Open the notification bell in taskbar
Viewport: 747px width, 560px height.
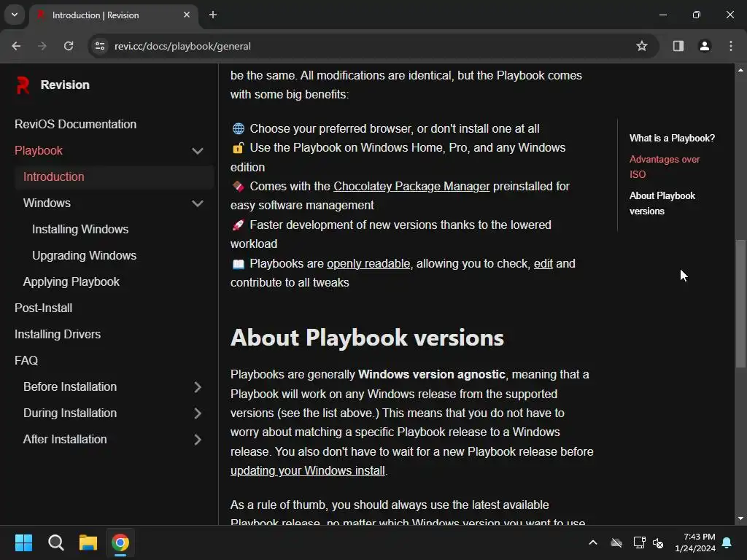[x=727, y=542]
